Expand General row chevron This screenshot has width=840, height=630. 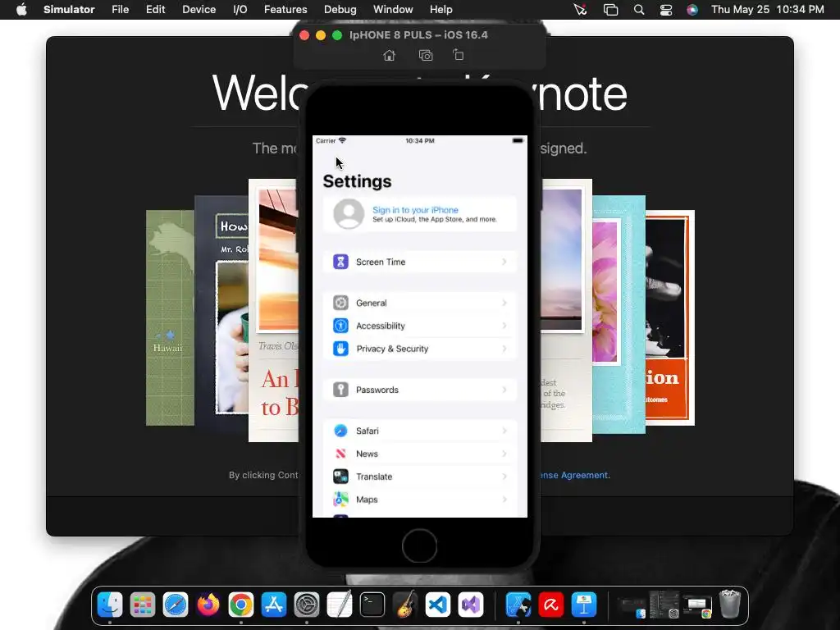504,303
